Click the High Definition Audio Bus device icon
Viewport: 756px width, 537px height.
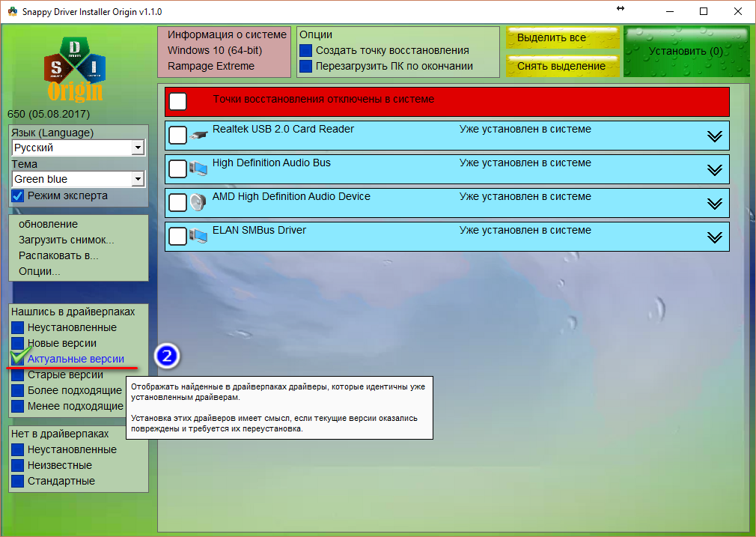[x=198, y=169]
